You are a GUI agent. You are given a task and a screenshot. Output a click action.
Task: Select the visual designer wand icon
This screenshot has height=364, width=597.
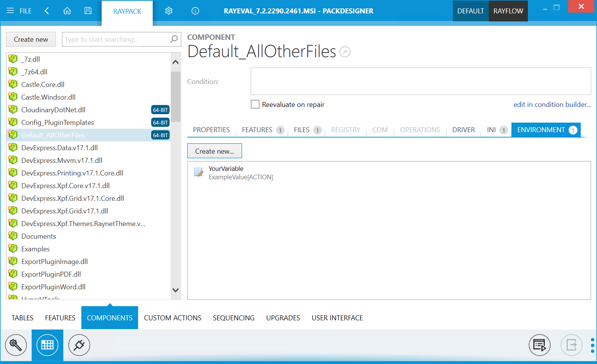pyautogui.click(x=16, y=345)
